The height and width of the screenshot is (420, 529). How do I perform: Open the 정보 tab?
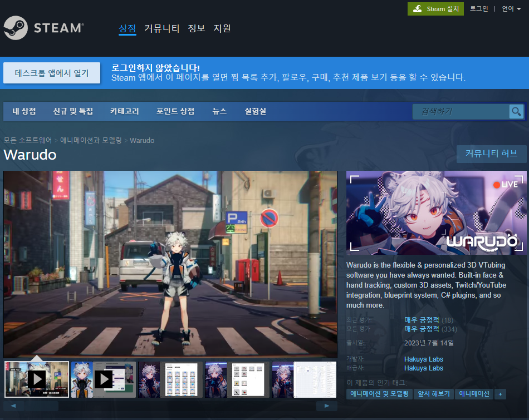tap(197, 28)
